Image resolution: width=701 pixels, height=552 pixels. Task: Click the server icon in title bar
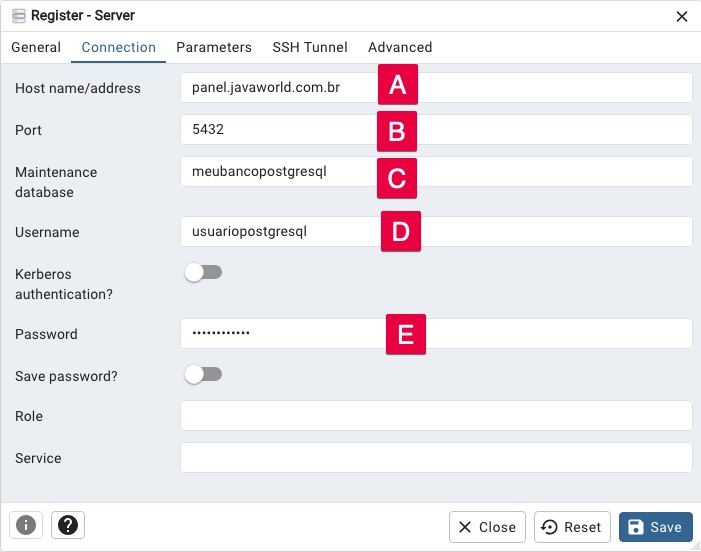[x=19, y=16]
